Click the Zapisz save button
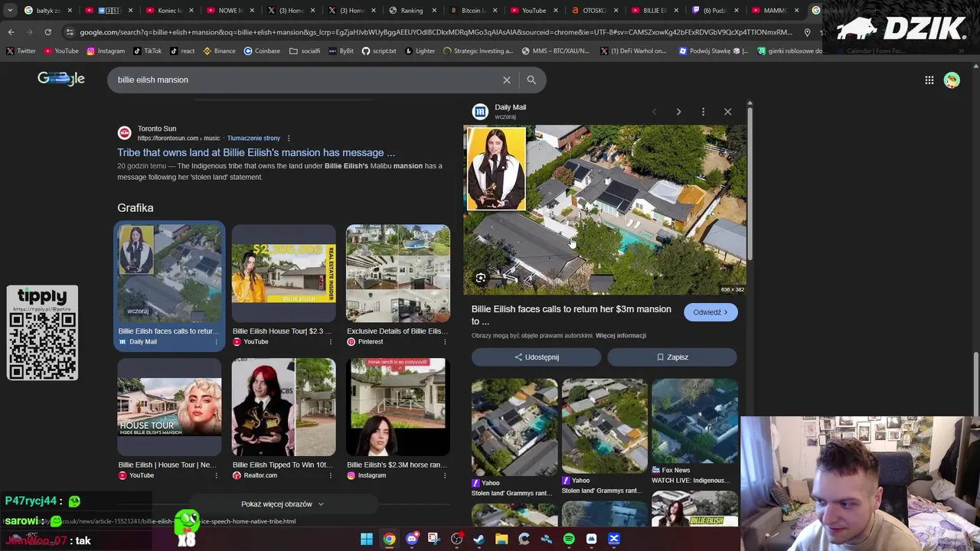The width and height of the screenshot is (980, 551). coord(672,357)
